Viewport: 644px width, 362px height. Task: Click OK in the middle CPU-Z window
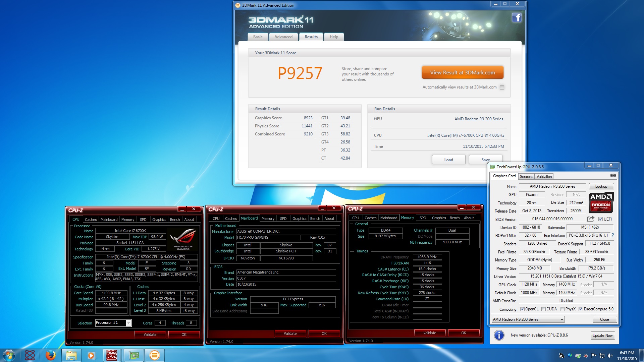coord(324,334)
